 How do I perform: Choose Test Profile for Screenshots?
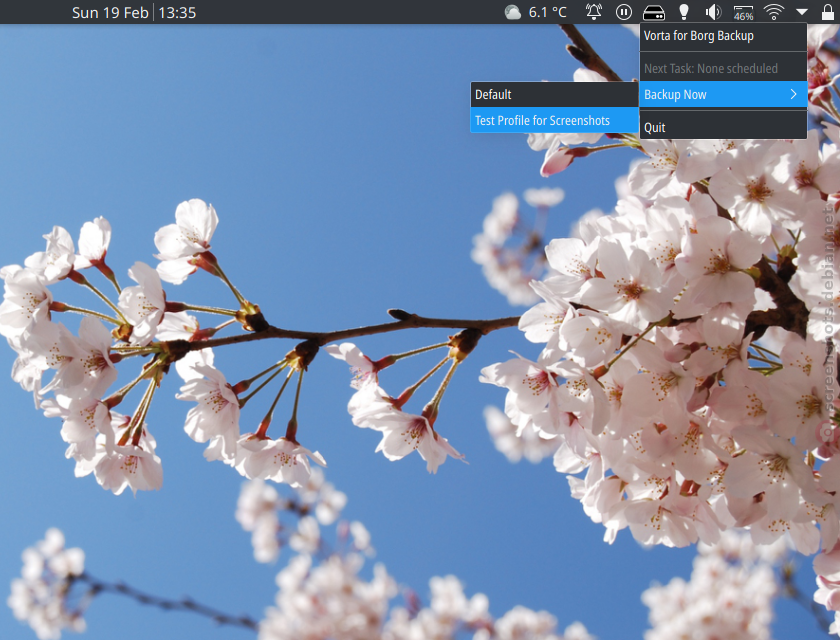coord(542,121)
